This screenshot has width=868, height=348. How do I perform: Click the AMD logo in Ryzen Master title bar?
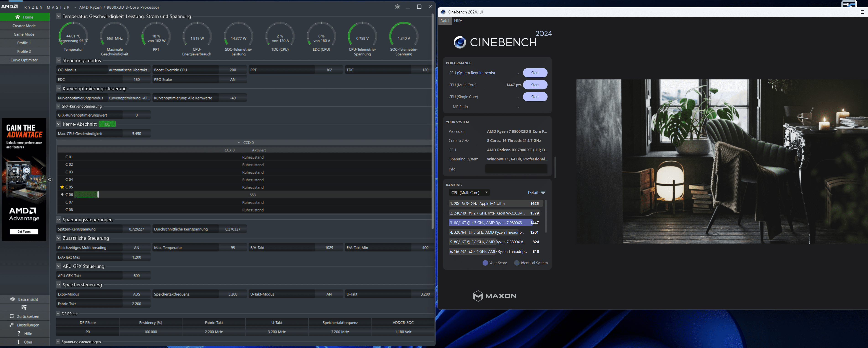[x=9, y=6]
